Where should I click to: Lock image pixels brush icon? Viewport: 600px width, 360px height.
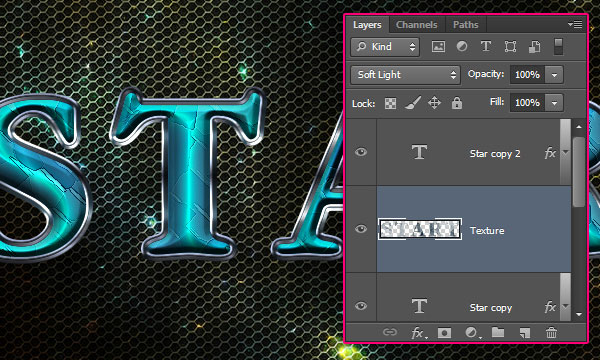[x=412, y=103]
